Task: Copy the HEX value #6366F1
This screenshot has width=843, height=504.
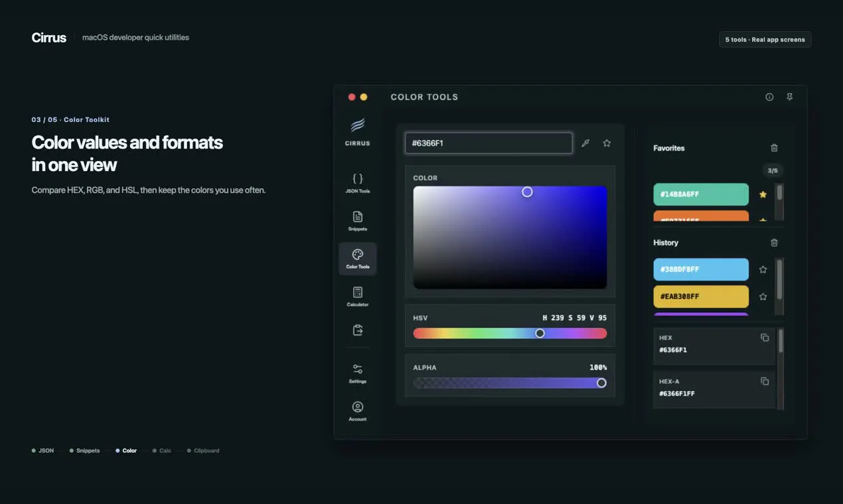Action: pos(765,338)
